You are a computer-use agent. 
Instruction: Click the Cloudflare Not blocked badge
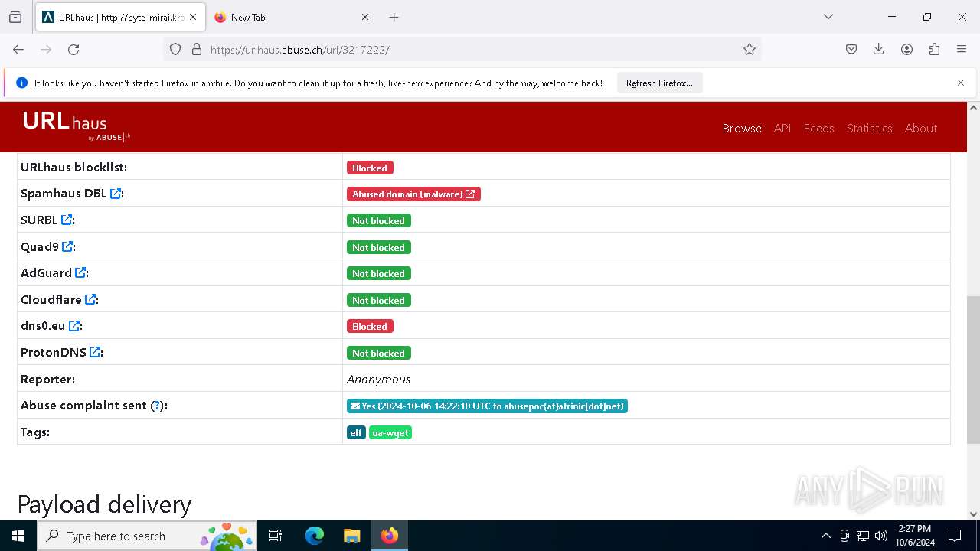coord(379,300)
